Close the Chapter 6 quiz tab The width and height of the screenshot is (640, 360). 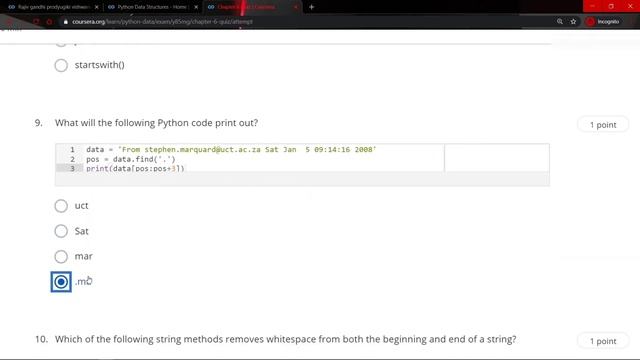click(296, 7)
